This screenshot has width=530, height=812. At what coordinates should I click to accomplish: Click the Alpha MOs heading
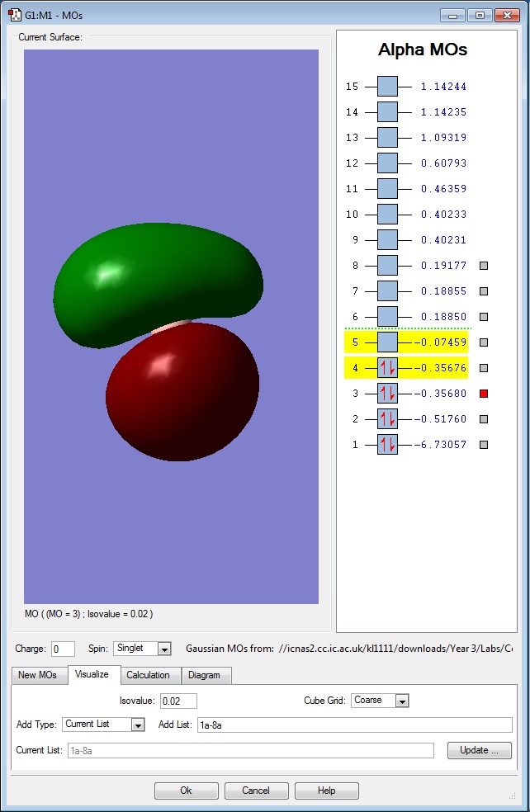423,50
